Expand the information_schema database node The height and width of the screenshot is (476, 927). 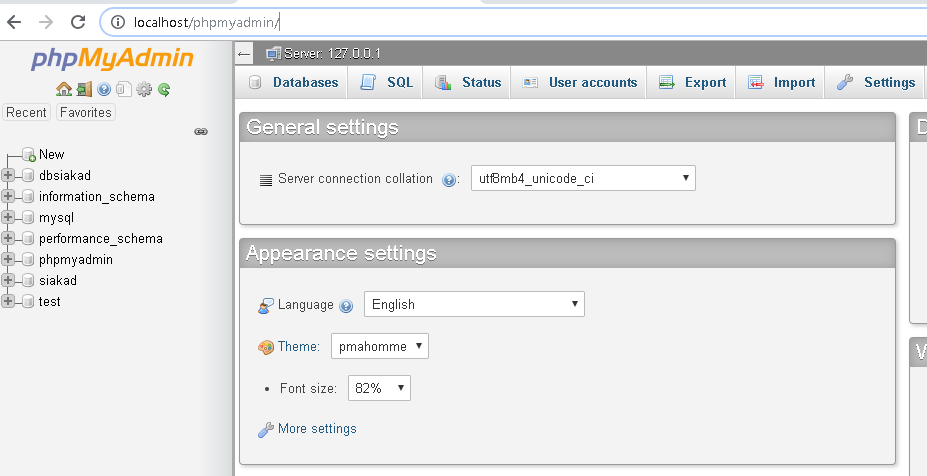pyautogui.click(x=8, y=196)
